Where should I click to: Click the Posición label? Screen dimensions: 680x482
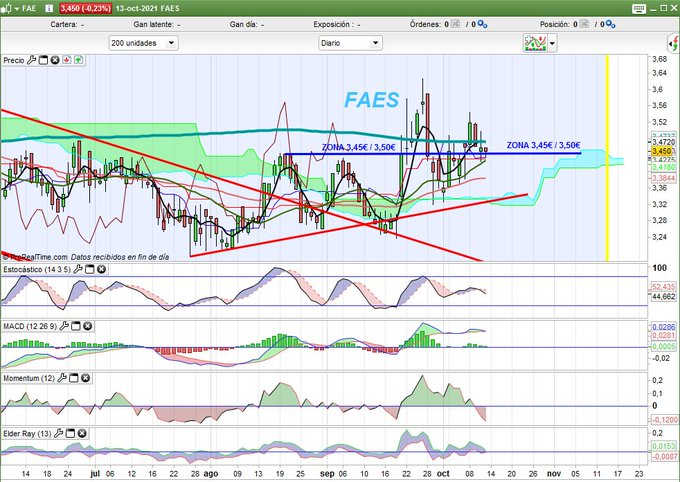pyautogui.click(x=555, y=24)
